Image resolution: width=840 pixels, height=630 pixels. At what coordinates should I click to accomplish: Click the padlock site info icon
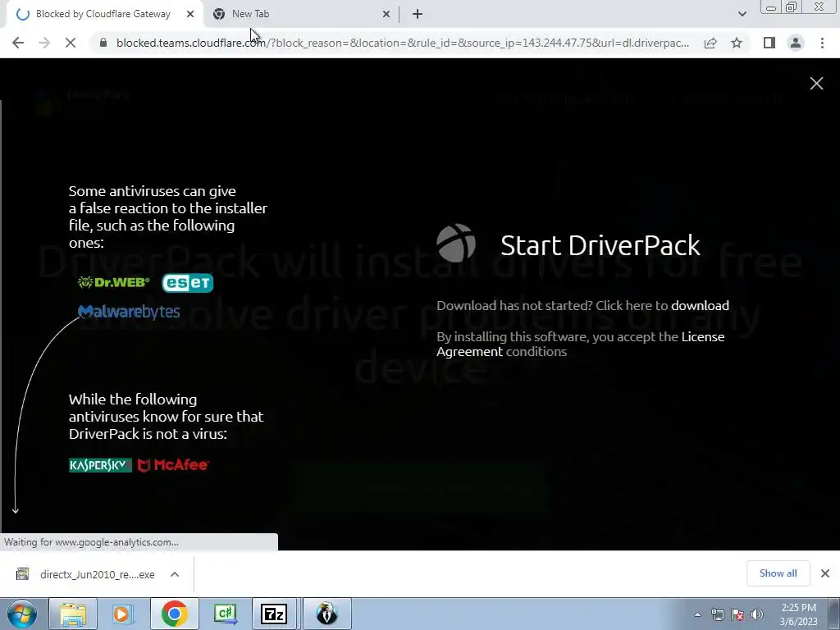103,43
